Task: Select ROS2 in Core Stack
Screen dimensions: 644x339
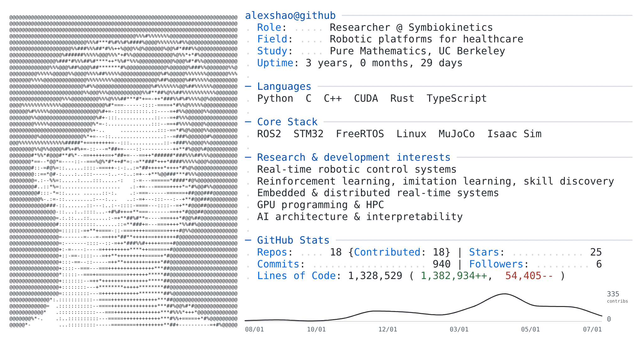Action: (x=269, y=134)
